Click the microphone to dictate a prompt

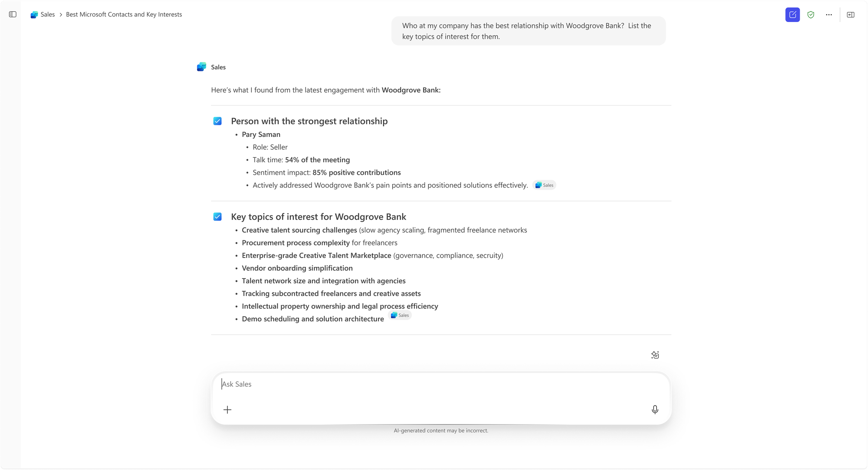[x=655, y=409]
